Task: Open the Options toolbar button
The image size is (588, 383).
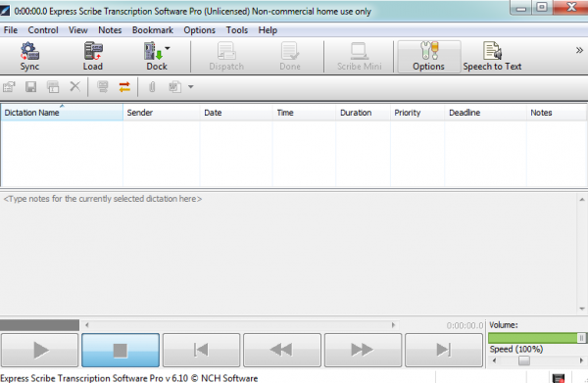Action: [428, 57]
